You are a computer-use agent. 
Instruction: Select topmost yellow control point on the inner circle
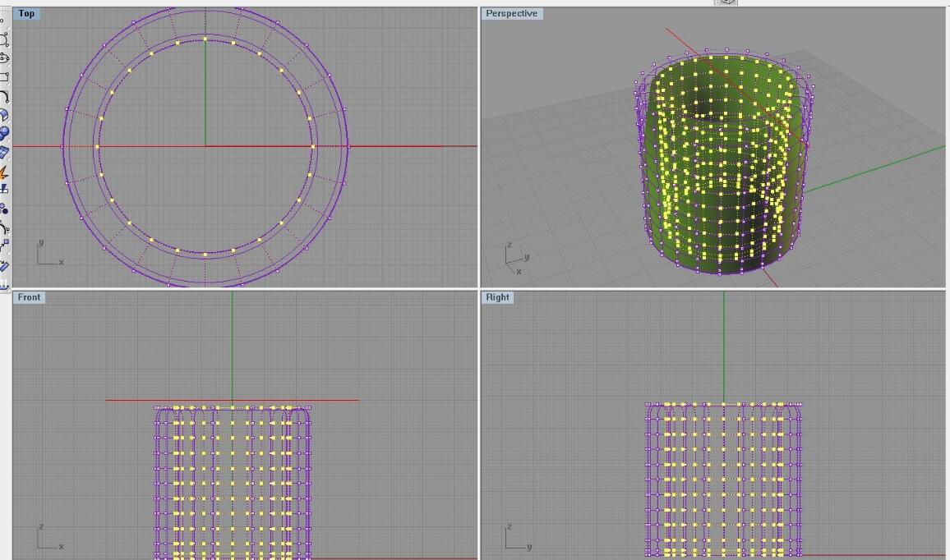[205, 39]
